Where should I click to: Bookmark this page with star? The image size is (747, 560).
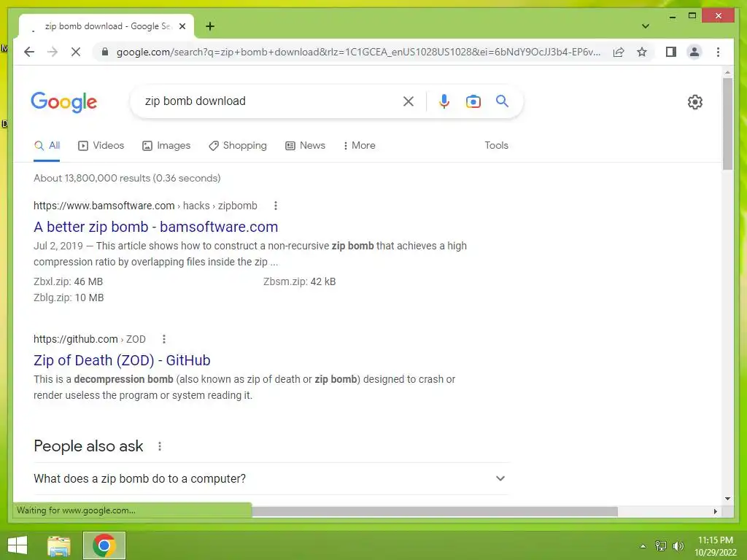pos(642,52)
